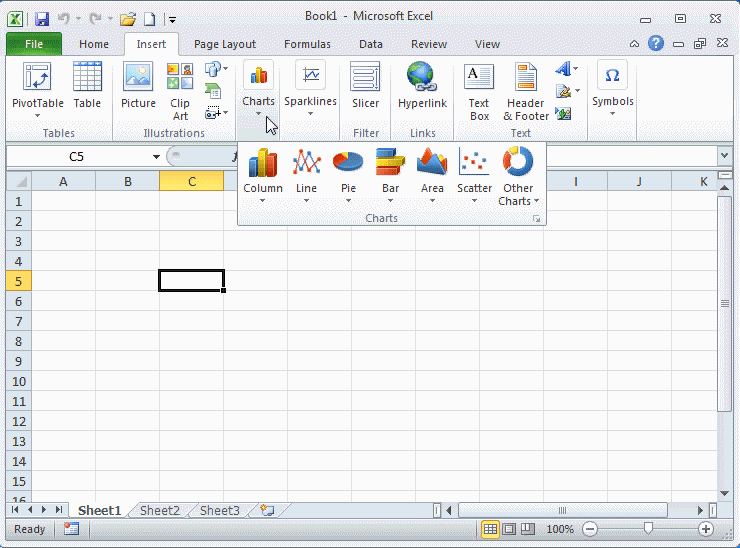Expand the Name Box dropdown arrow

coord(156,157)
